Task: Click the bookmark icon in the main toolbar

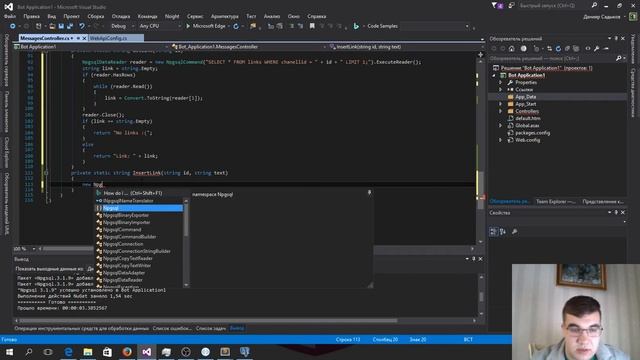Action: (x=312, y=26)
